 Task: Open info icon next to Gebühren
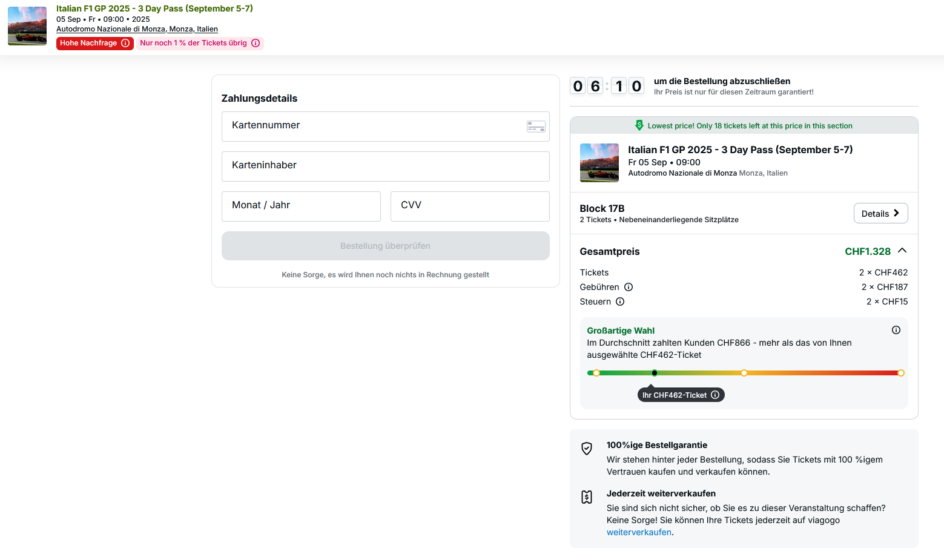629,287
